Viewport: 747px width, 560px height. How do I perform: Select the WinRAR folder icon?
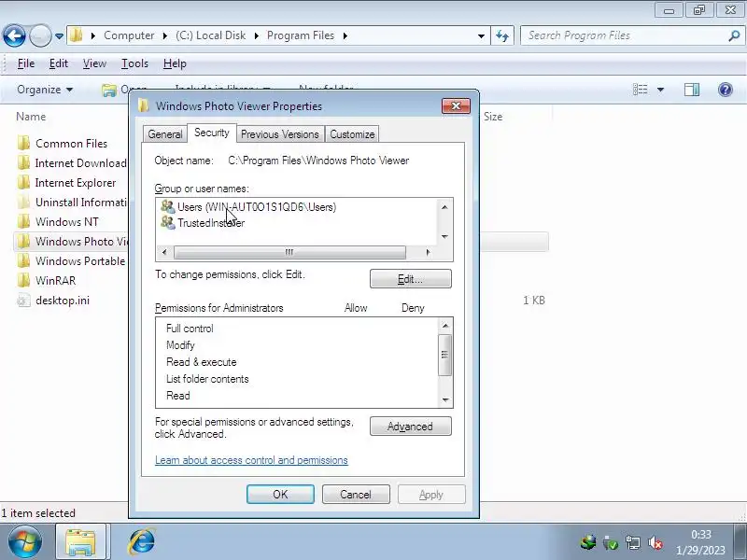tap(23, 280)
